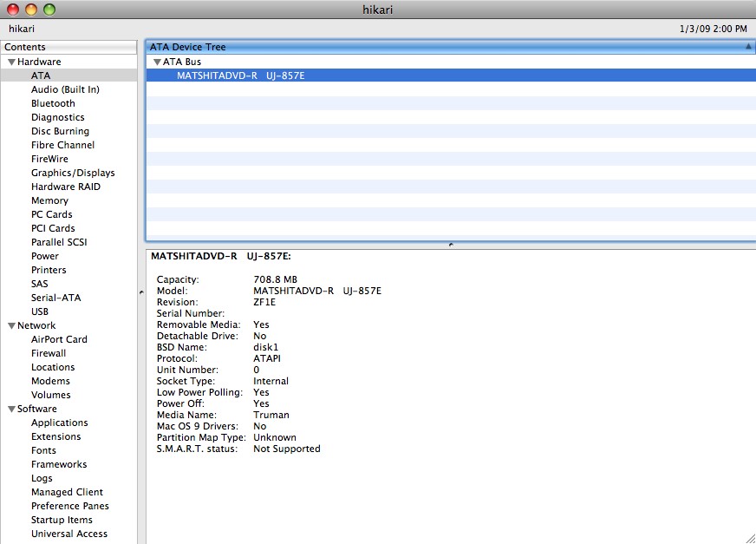Click the capacity value 708.8 MB
This screenshot has width=756, height=544.
click(276, 279)
